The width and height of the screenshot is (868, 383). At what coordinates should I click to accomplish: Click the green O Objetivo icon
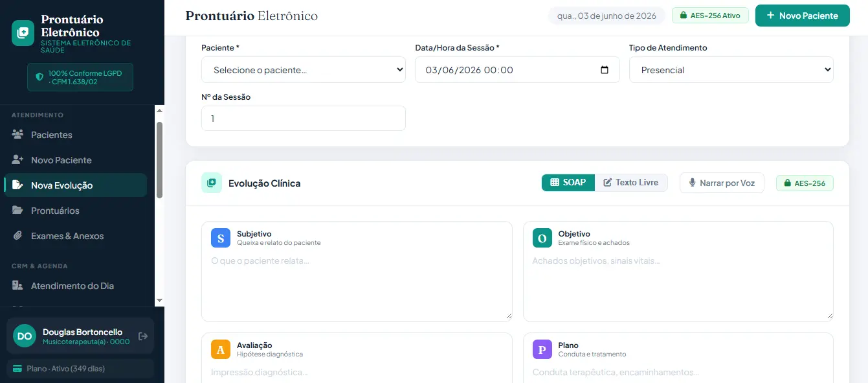click(542, 238)
